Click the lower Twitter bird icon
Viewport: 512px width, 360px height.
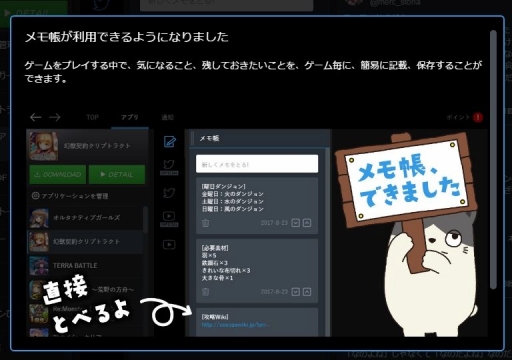pyautogui.click(x=169, y=193)
